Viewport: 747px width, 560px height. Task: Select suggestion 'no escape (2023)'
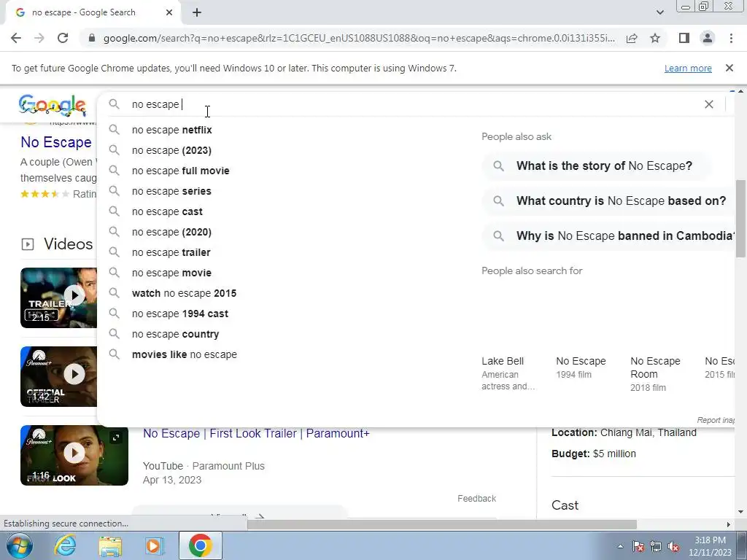coord(171,150)
